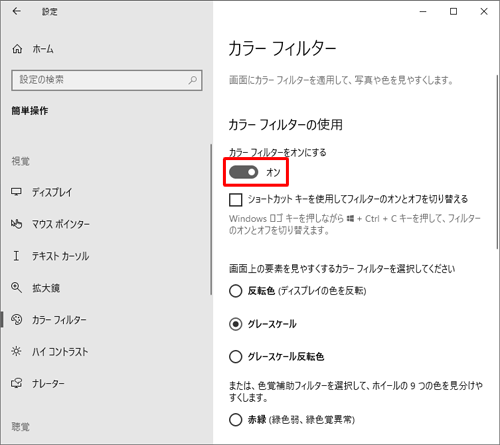Click the search magnifier icon in 設定の検索
The image size is (500, 445).
click(x=193, y=80)
